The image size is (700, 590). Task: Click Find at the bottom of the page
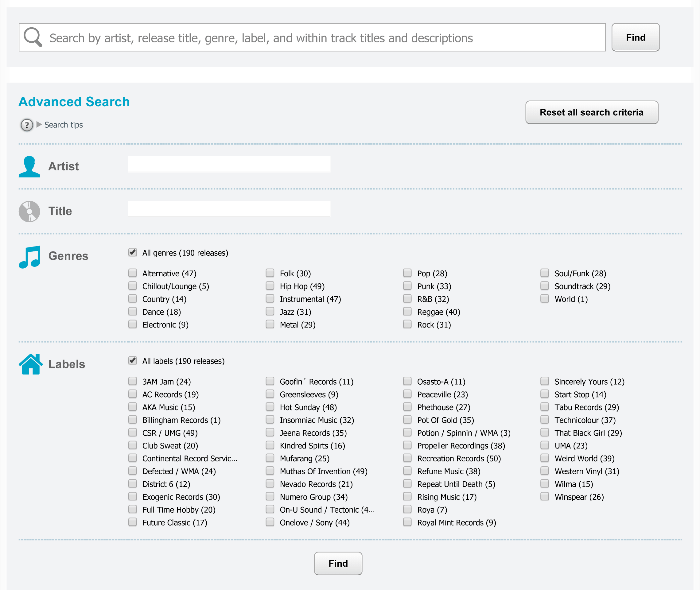338,563
